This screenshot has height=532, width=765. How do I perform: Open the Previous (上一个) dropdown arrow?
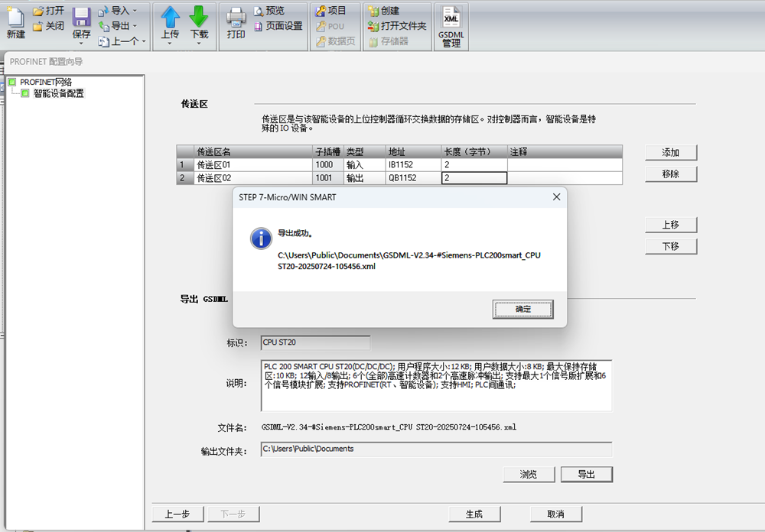[x=144, y=41]
